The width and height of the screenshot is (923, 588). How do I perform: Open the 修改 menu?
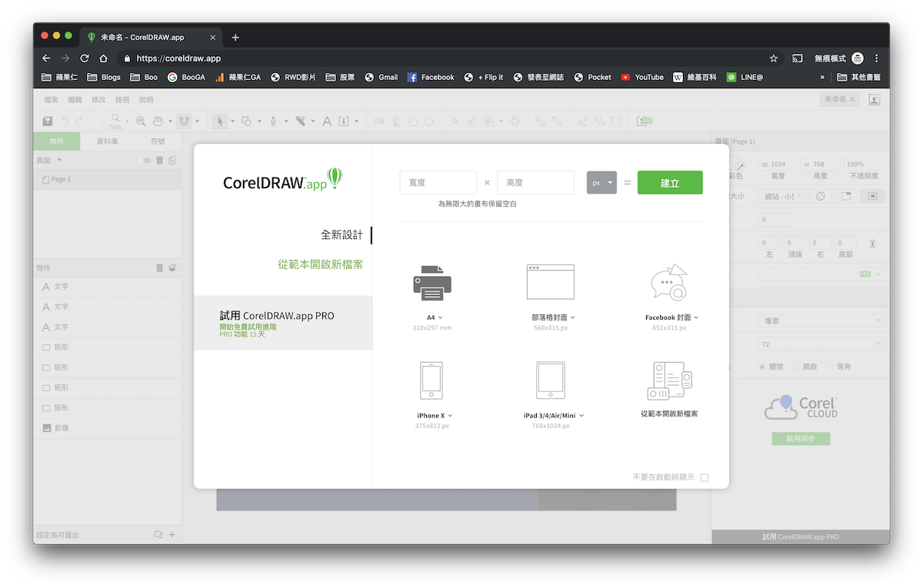click(x=98, y=99)
